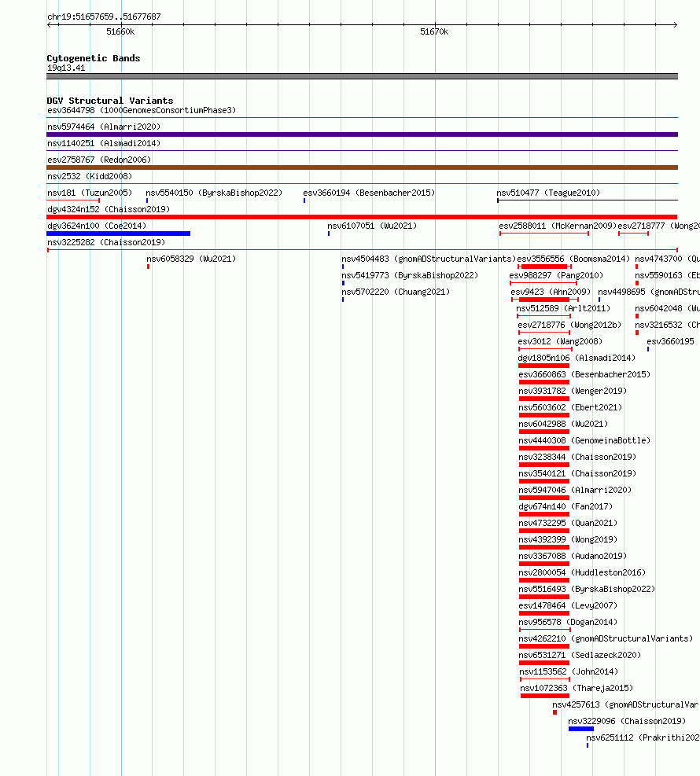Open the nsv3540121 (Chaisson2019) variant label

pyautogui.click(x=577, y=473)
